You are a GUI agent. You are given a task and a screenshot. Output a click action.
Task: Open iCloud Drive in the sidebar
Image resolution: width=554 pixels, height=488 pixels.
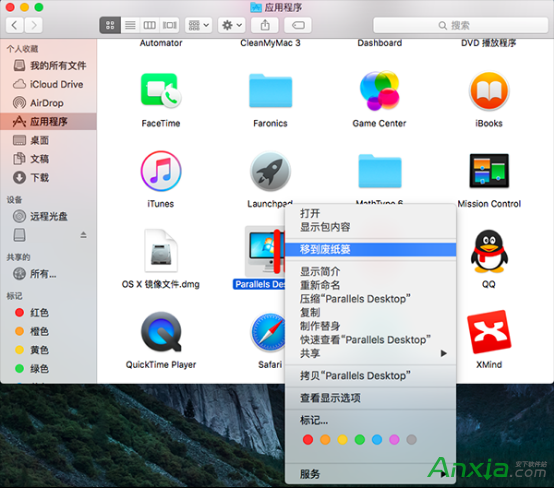(48, 84)
